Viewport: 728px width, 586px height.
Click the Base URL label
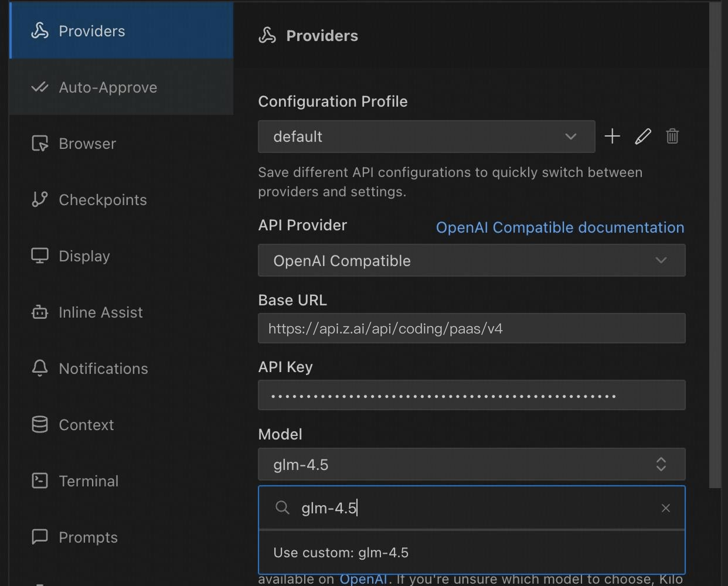tap(292, 300)
